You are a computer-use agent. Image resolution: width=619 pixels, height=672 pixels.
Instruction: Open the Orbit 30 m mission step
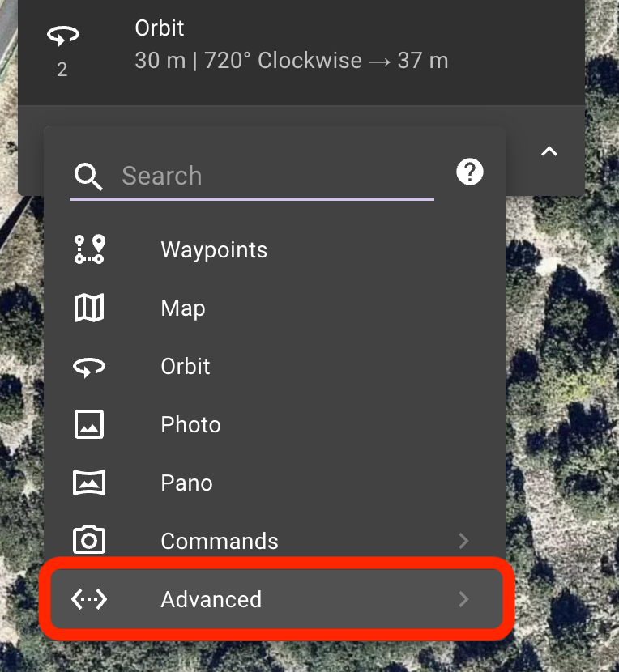[x=301, y=46]
